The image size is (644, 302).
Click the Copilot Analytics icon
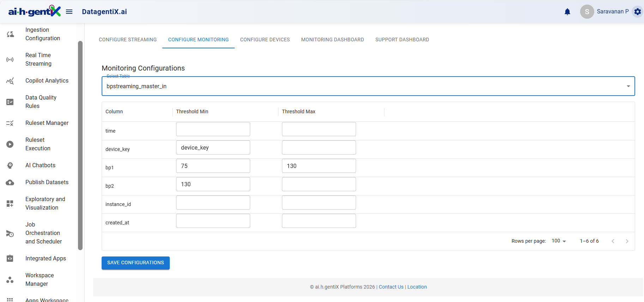pos(10,81)
